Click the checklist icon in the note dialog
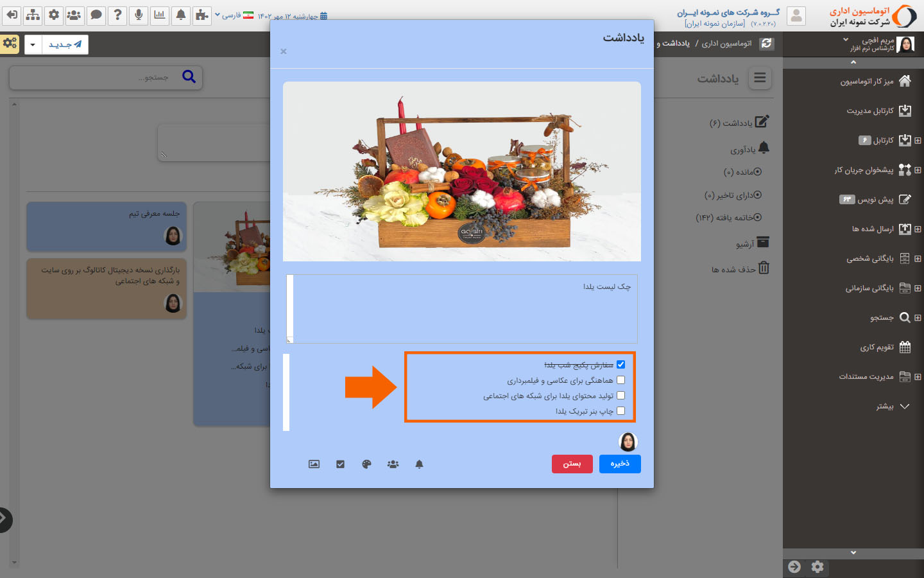924x578 pixels. (x=340, y=464)
